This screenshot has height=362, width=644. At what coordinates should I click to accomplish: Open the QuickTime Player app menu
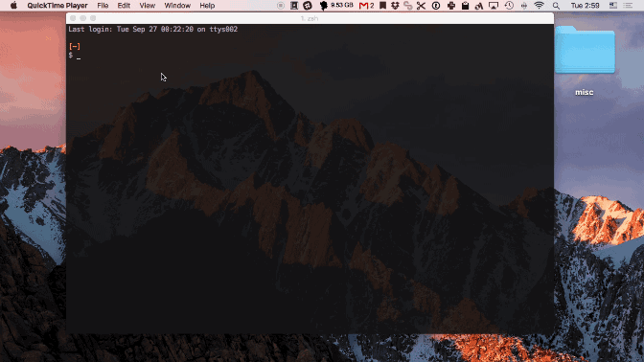(57, 6)
